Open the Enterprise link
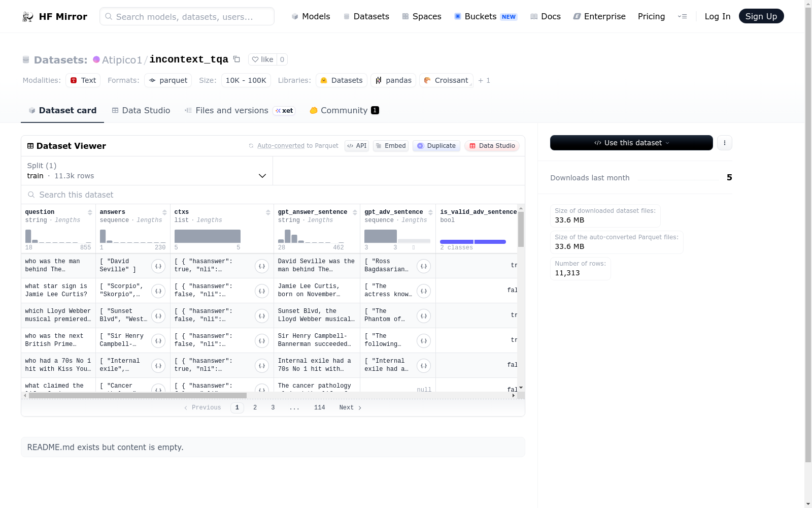812x508 pixels. click(x=599, y=17)
